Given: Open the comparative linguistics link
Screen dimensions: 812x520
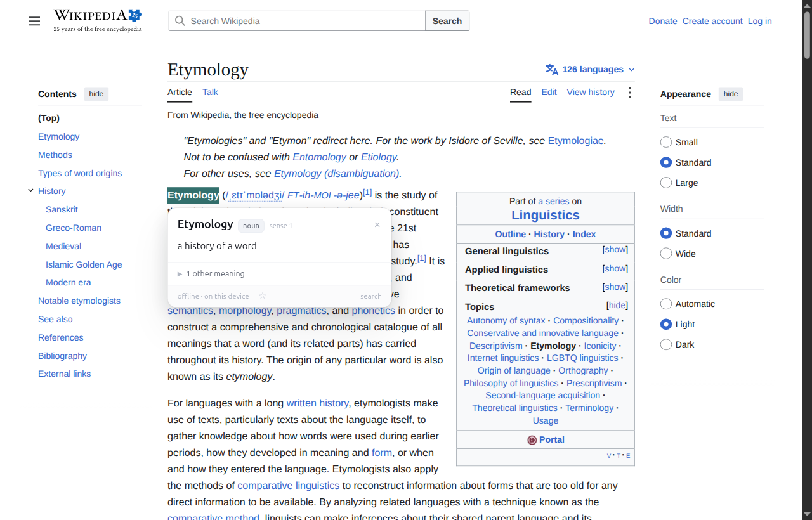Looking at the screenshot, I should tap(289, 486).
